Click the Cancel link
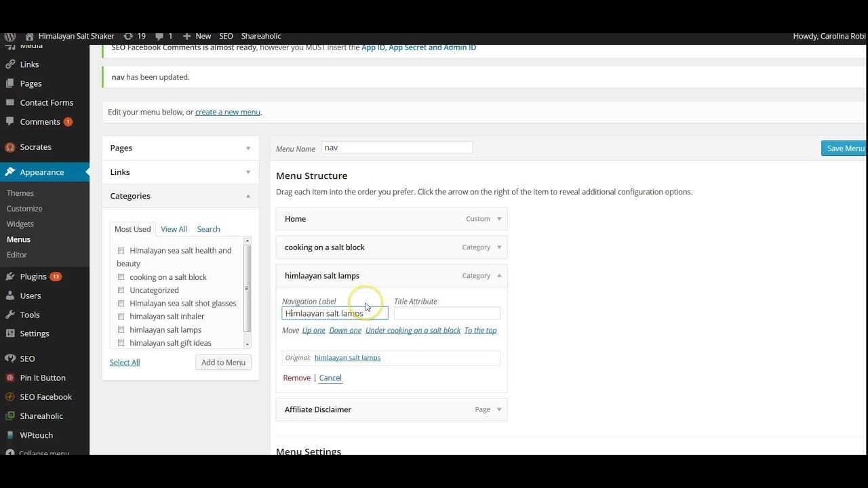868x488 pixels. [330, 378]
